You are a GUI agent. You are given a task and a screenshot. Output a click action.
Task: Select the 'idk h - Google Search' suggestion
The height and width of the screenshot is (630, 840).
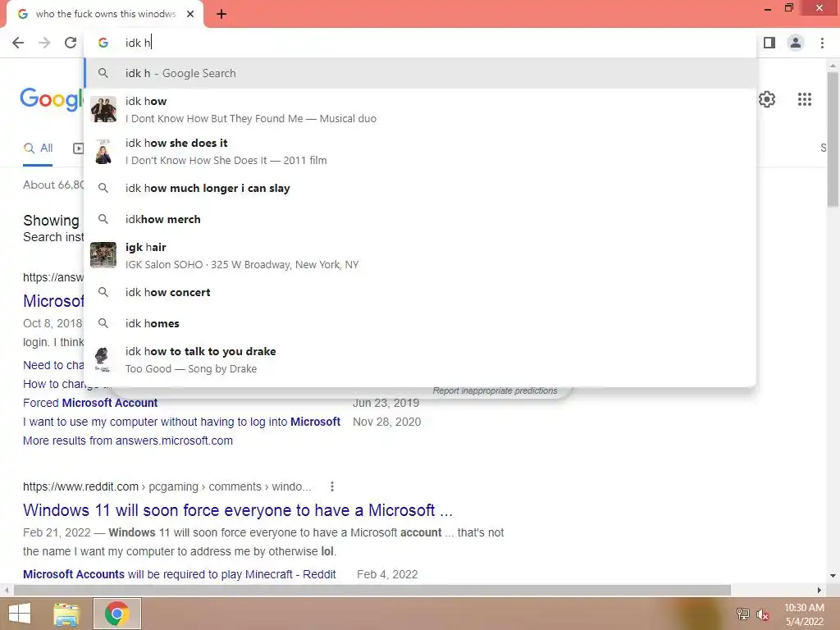click(x=420, y=73)
